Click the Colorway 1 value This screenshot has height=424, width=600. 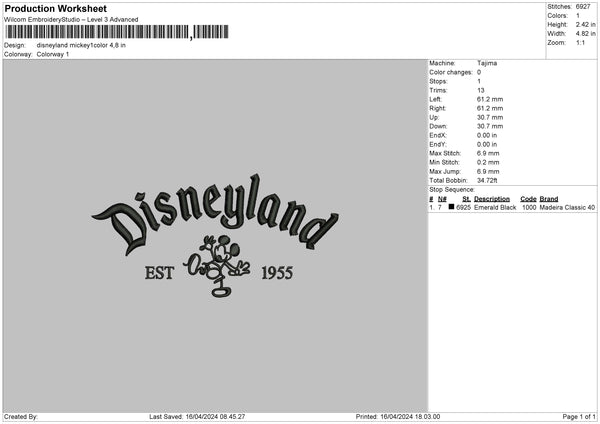[x=53, y=54]
